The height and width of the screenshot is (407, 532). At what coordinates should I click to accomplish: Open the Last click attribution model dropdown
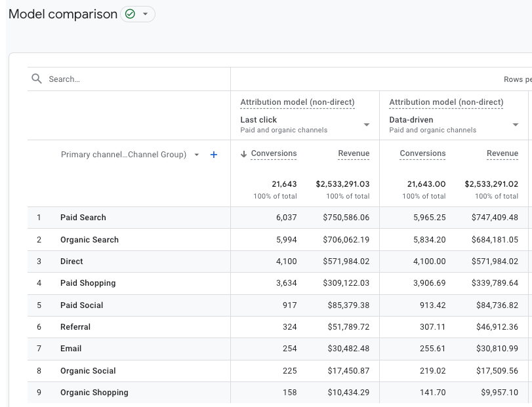coord(367,125)
